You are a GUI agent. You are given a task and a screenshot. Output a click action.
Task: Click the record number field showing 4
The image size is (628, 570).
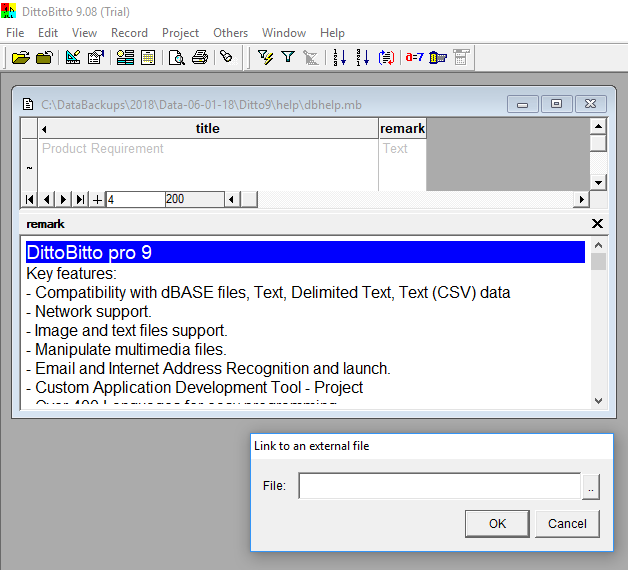[x=135, y=199]
